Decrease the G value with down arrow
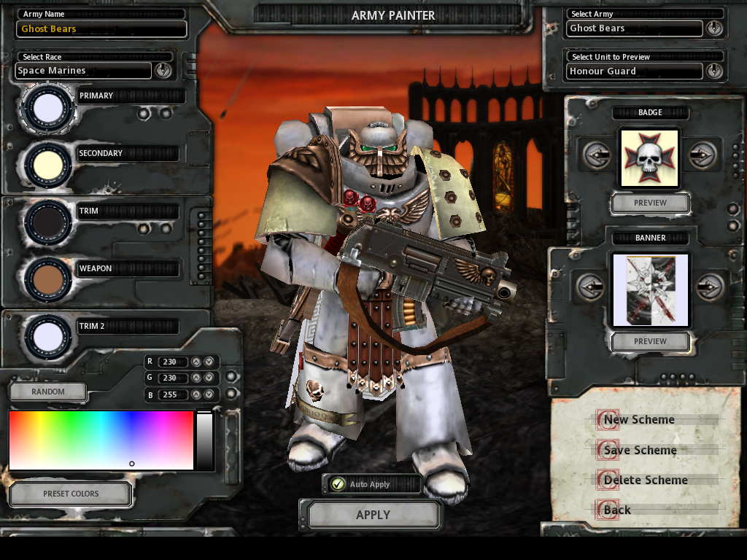The width and height of the screenshot is (747, 560). [x=209, y=378]
